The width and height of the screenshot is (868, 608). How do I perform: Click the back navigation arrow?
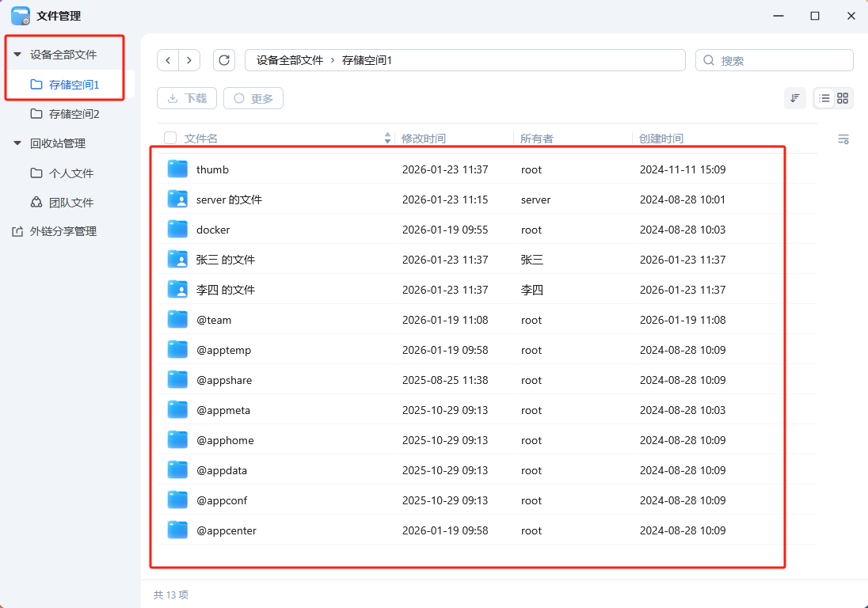point(168,60)
